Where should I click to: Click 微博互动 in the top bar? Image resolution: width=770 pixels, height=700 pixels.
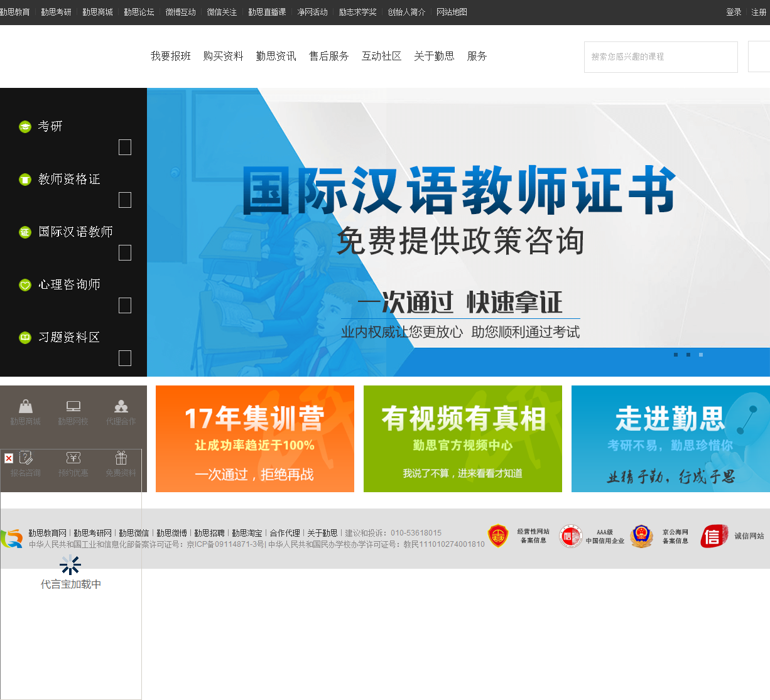coord(180,12)
